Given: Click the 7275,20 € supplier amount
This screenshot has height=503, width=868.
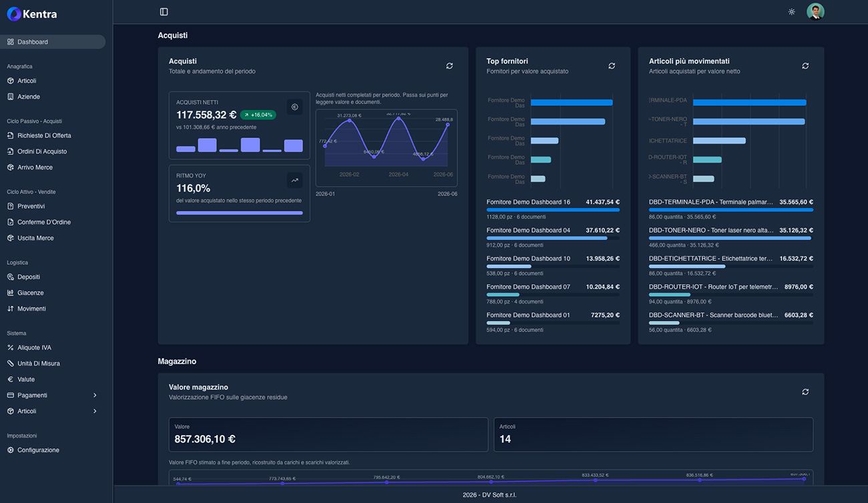Looking at the screenshot, I should pyautogui.click(x=605, y=315).
